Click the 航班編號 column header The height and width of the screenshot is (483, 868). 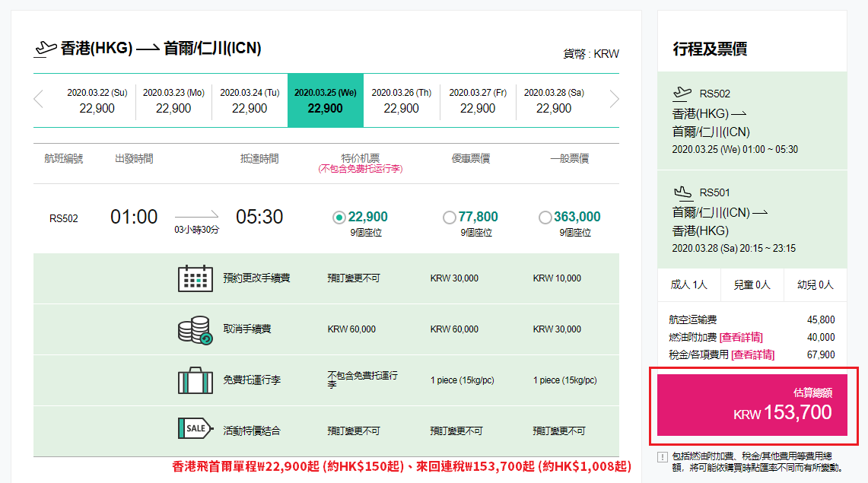[64, 159]
